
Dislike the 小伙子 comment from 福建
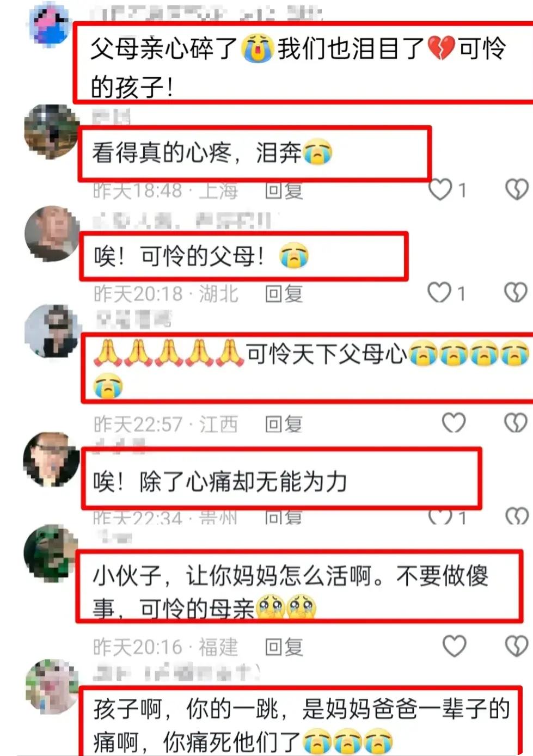pos(516,646)
